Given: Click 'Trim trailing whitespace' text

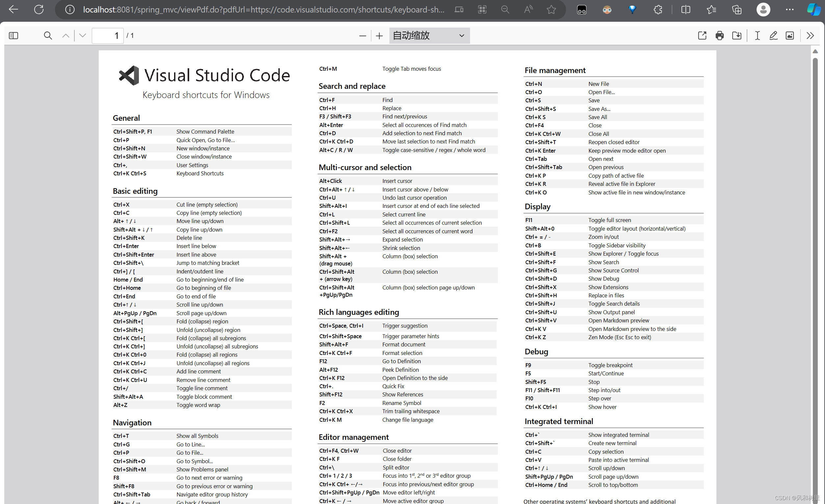Looking at the screenshot, I should (x=411, y=411).
